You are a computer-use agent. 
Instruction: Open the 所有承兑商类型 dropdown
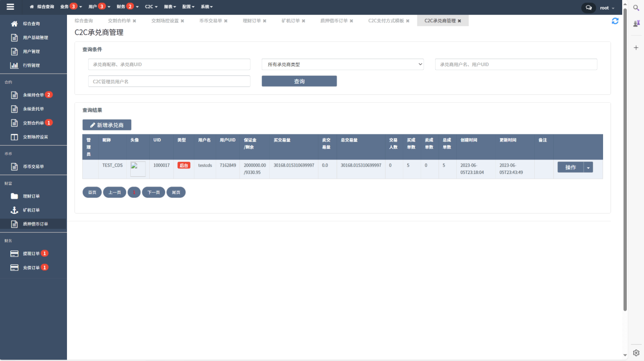343,65
